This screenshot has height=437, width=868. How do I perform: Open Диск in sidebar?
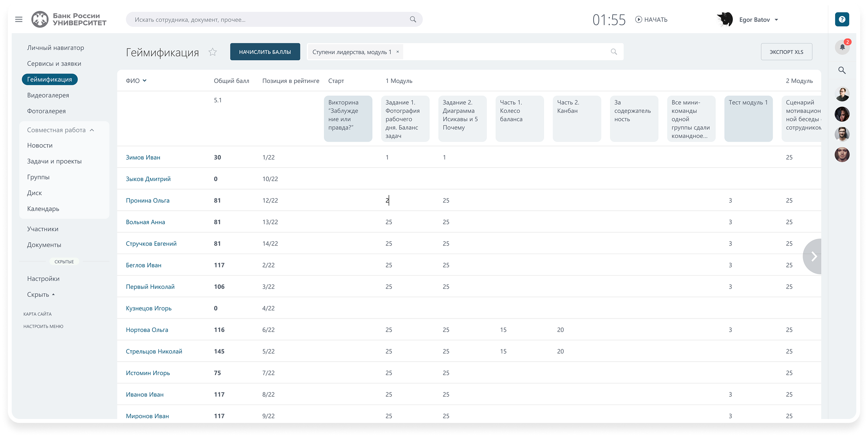click(x=34, y=193)
